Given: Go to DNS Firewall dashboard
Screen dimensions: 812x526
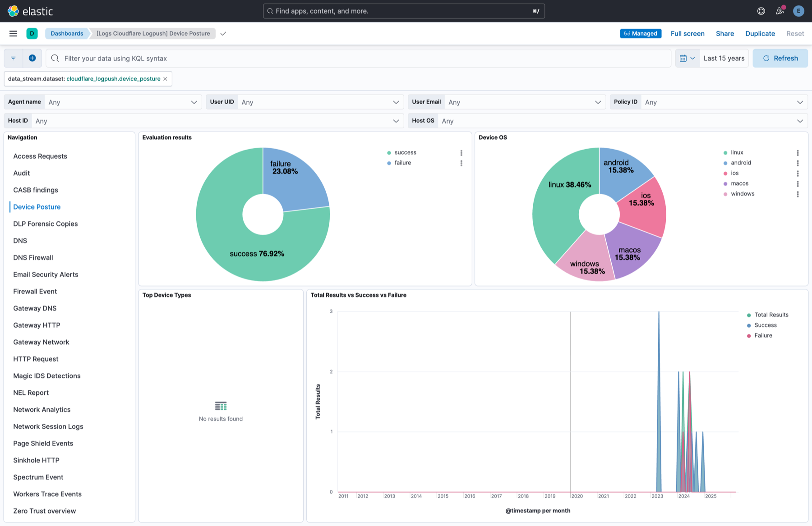Looking at the screenshot, I should tap(33, 257).
